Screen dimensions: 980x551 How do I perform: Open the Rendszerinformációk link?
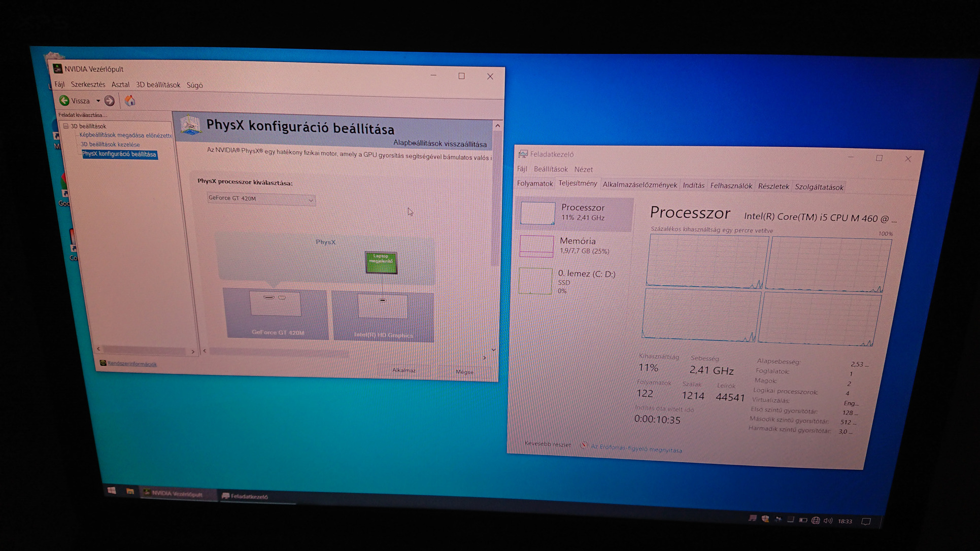coord(132,364)
